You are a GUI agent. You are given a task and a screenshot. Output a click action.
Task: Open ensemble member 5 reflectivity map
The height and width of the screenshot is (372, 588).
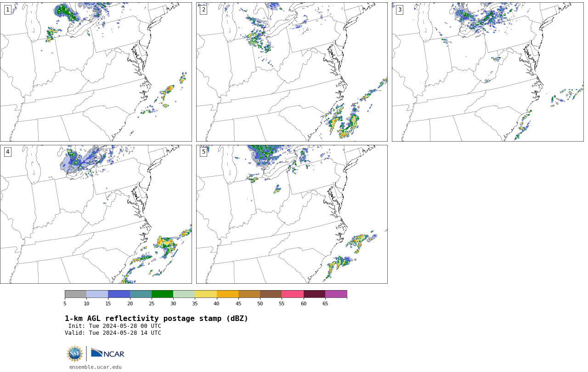click(292, 214)
